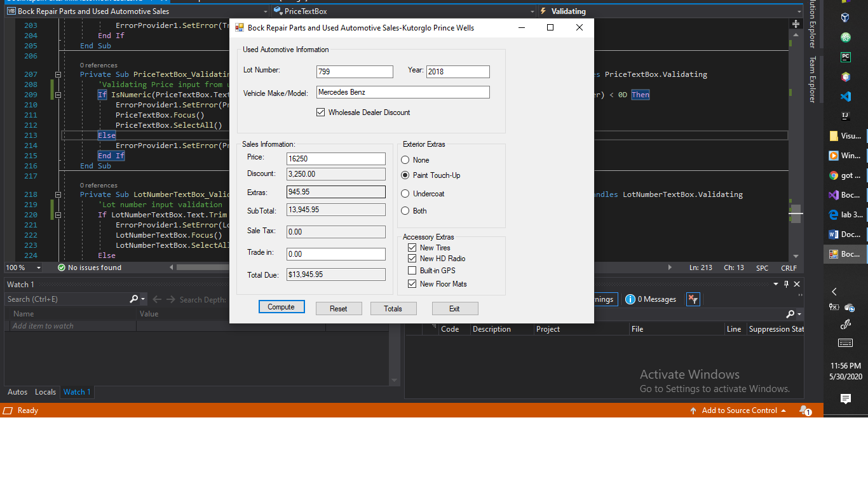868x488 pixels.
Task: Open the 100 % zoom dropdown
Action: coord(39,268)
